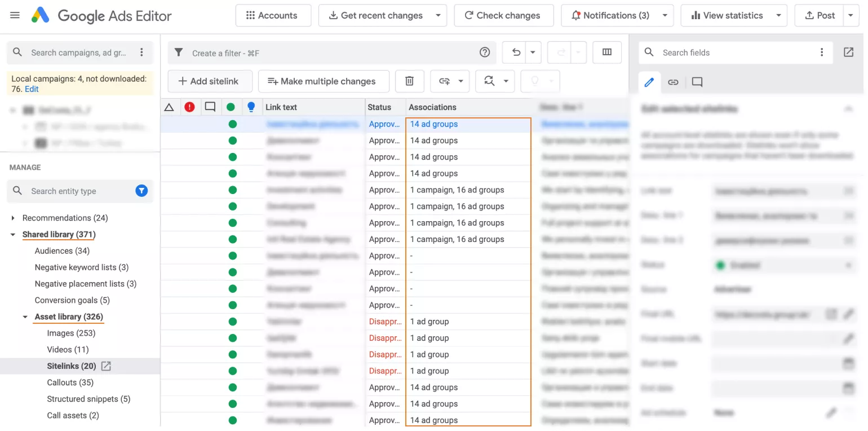The image size is (868, 431).
Task: Open Search fields kebab menu
Action: click(822, 52)
